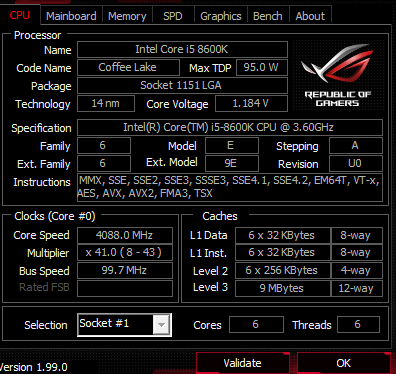Open the About tab
Screen dimensions: 396x374
[x=310, y=16]
